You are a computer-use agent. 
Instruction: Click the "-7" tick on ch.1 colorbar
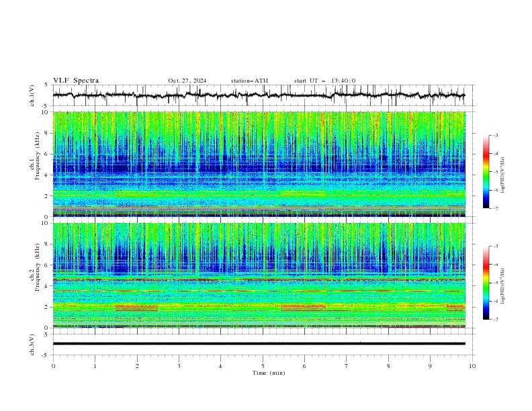pyautogui.click(x=496, y=209)
